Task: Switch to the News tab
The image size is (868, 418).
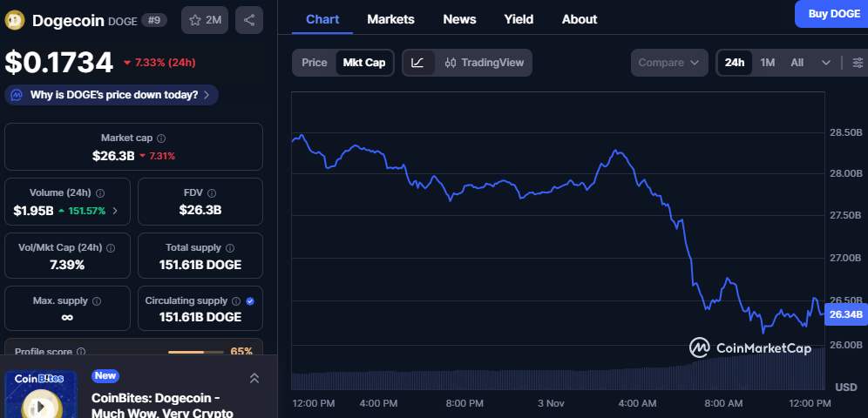Action: tap(459, 19)
